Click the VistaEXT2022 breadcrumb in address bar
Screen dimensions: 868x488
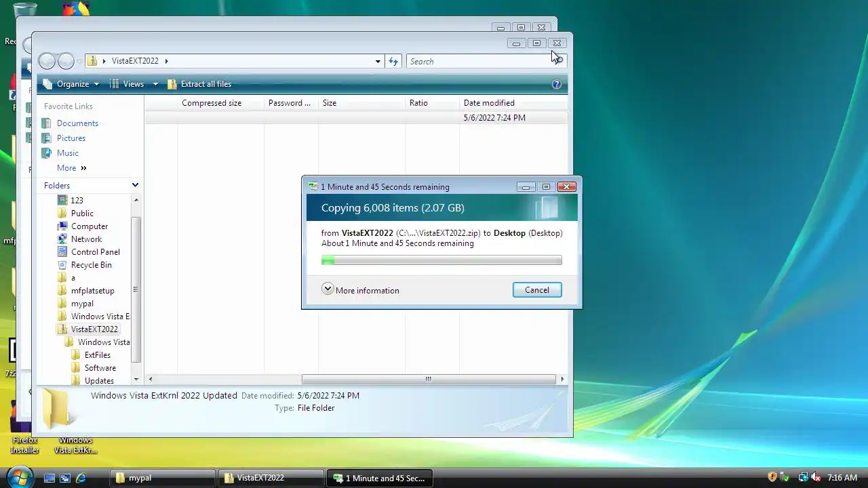(x=135, y=61)
